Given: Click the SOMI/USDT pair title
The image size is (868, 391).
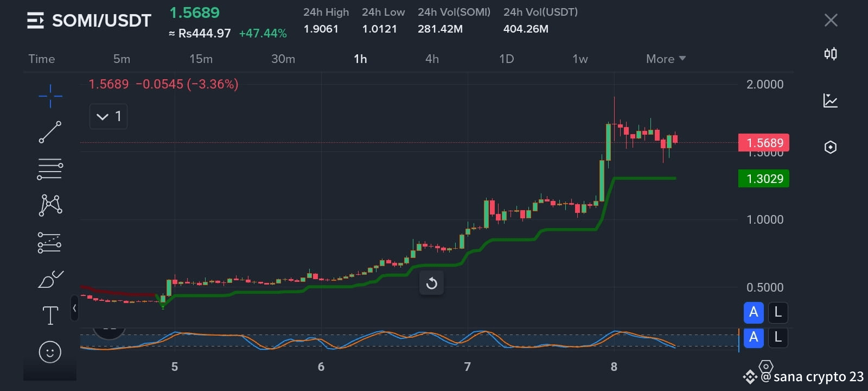Looking at the screenshot, I should pos(101,21).
